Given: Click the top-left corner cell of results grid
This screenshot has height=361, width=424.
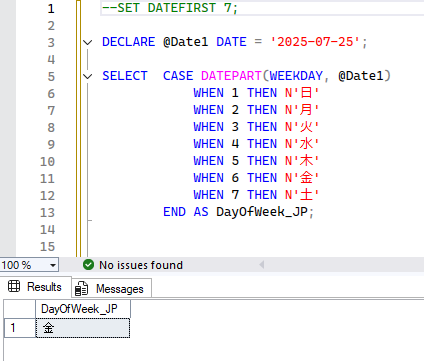Looking at the screenshot, I should click(x=20, y=309).
